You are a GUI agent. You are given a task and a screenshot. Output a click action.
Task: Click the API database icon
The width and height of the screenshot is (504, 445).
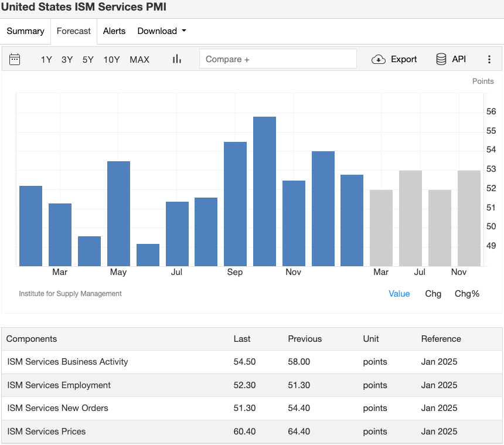coord(441,59)
